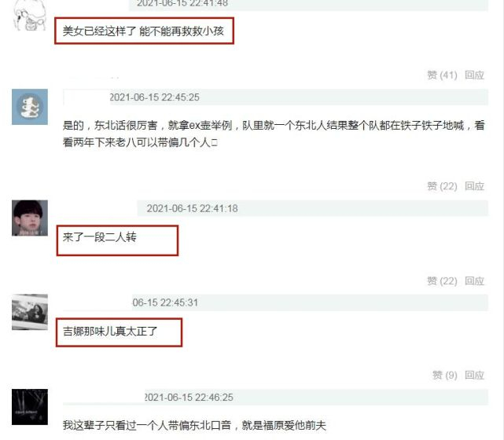Viewport: 504px width, 440px height.
Task: Click 回应 under the 东北话很厉害 comment
Action: click(474, 186)
